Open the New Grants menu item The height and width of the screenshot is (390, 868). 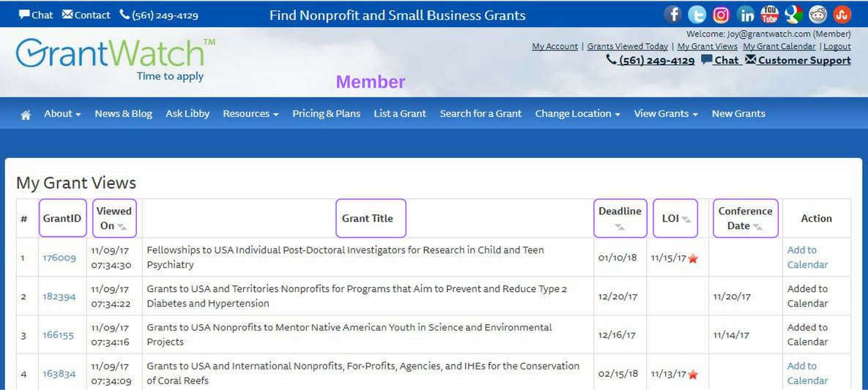[x=738, y=113]
